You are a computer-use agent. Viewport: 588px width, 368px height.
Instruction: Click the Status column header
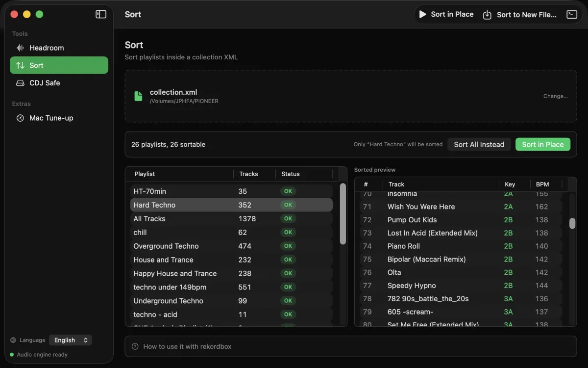[x=291, y=174]
